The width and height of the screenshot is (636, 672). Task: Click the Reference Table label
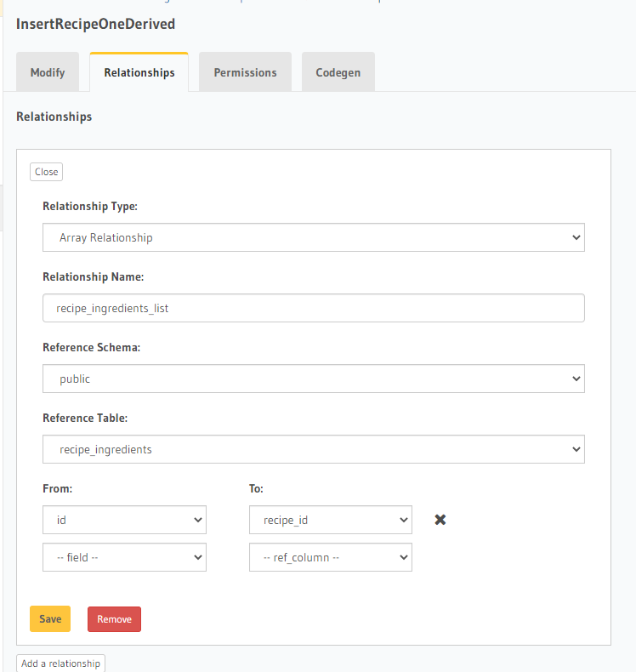click(x=85, y=418)
